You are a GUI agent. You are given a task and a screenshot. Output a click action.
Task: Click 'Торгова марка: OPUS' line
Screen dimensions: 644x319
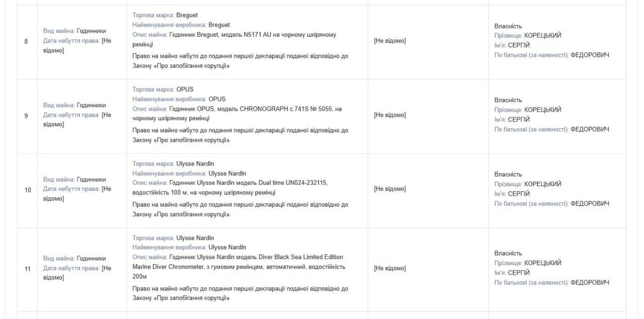(163, 90)
